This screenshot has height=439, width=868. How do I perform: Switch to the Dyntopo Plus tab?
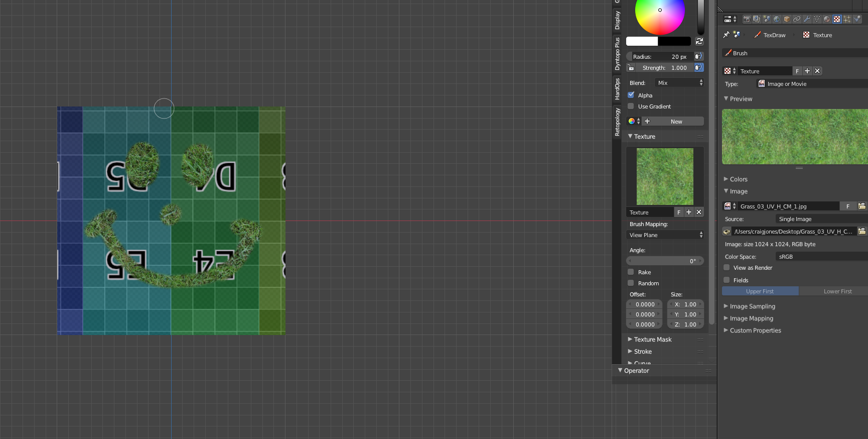point(617,53)
